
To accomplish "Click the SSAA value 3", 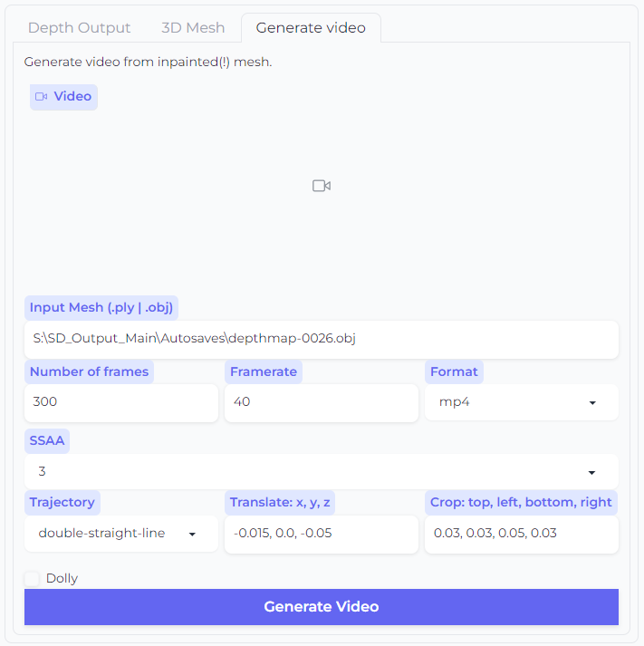I will click(42, 471).
